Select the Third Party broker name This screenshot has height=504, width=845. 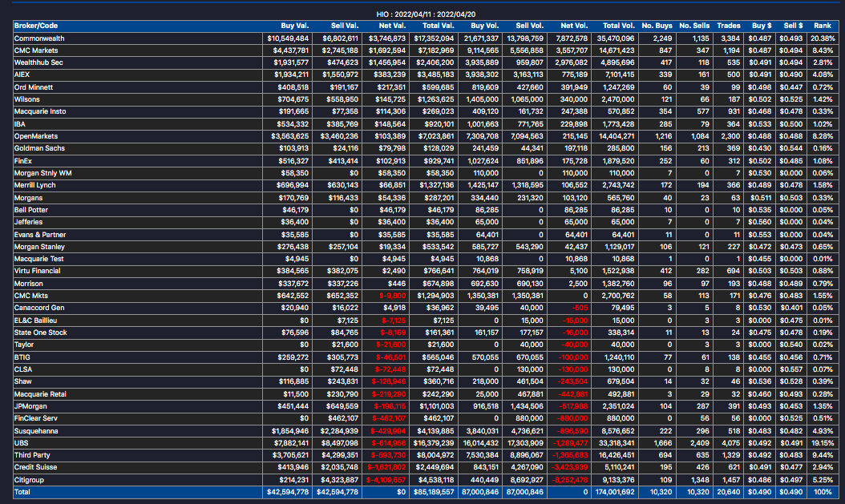click(32, 455)
